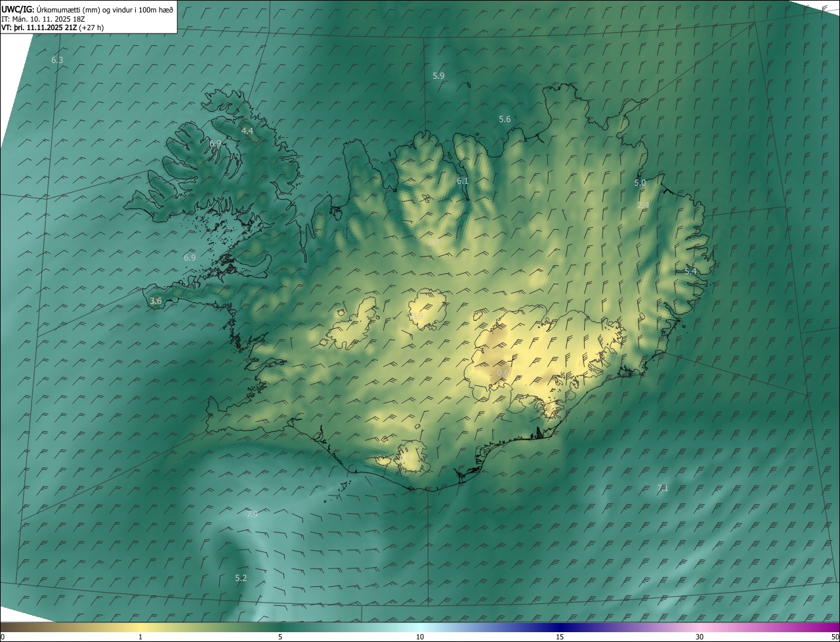
Task: Select the 1 tick on the color scale
Action: coord(140,637)
